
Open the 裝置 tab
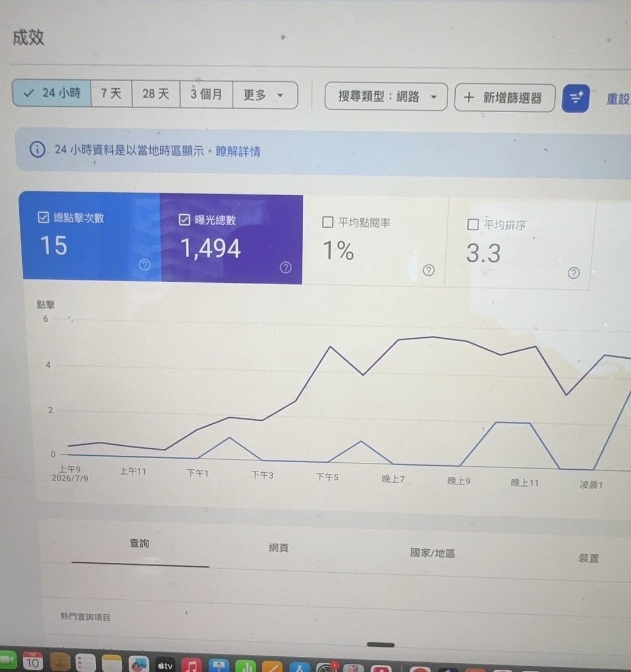click(x=588, y=558)
